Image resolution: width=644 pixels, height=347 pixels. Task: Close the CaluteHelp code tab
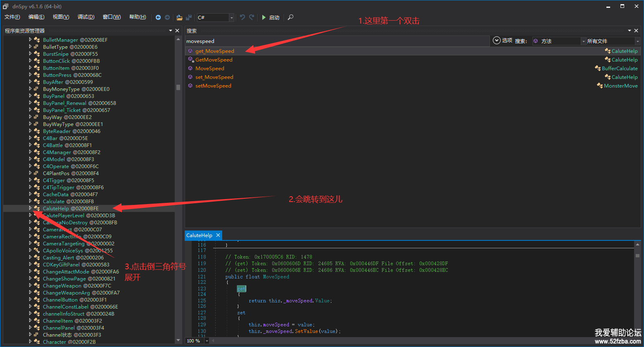click(218, 235)
